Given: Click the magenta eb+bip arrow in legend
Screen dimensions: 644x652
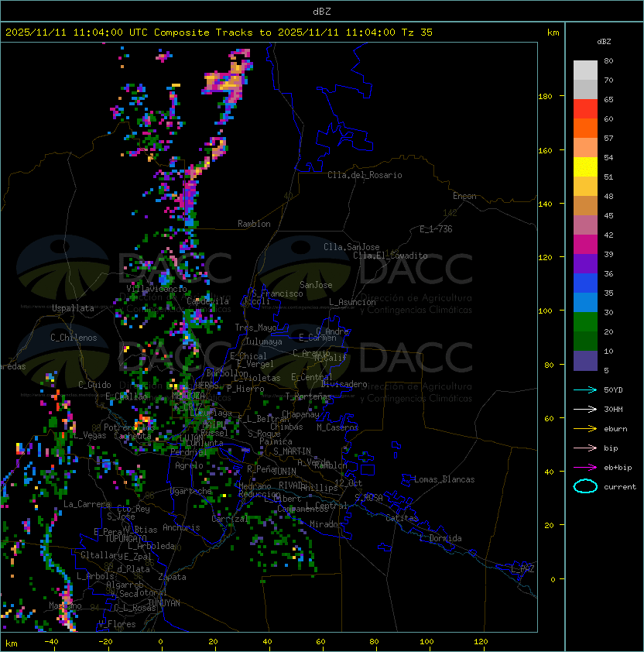Looking at the screenshot, I should tap(585, 468).
